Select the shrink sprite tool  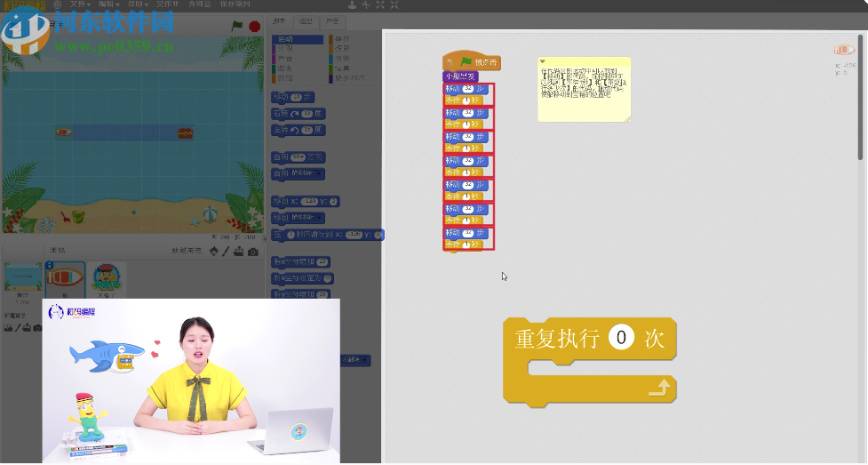coord(394,4)
